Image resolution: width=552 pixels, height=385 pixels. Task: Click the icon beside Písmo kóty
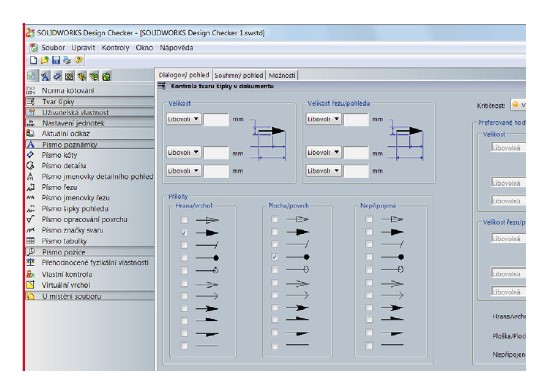pyautogui.click(x=31, y=154)
